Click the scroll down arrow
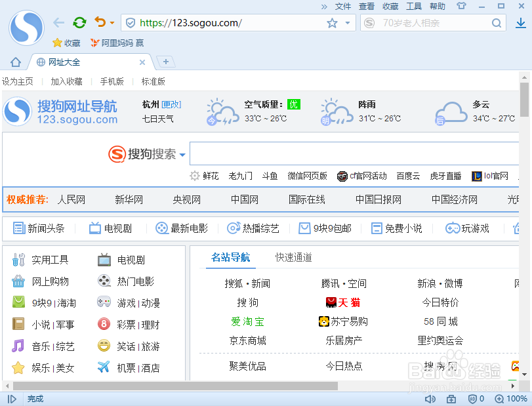 point(525,375)
